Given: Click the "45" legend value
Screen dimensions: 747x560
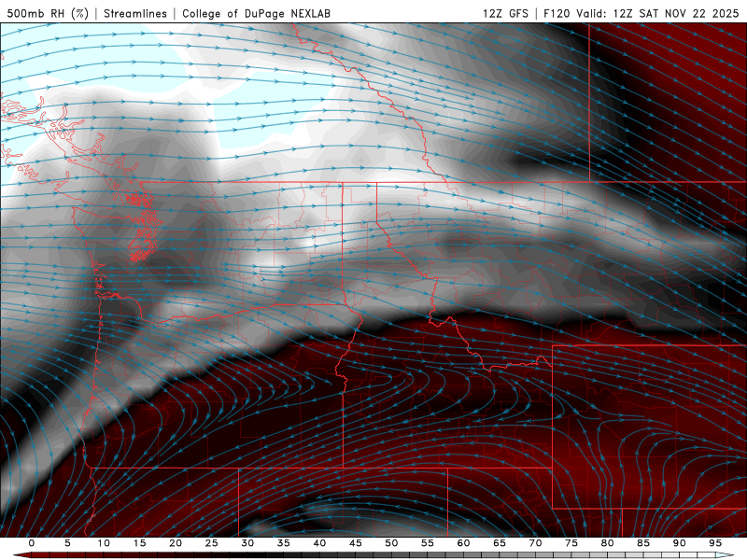Looking at the screenshot, I should point(356,543).
